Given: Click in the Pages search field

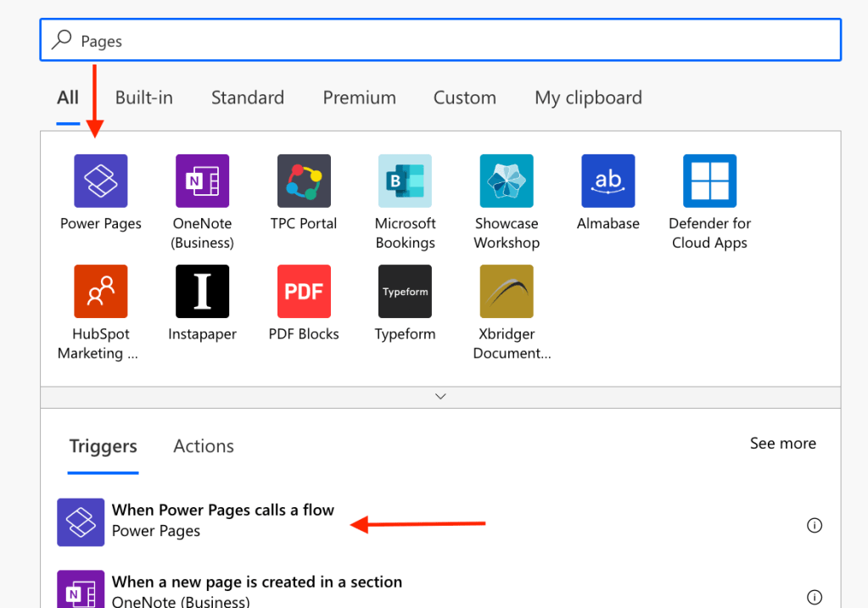Looking at the screenshot, I should pos(441,41).
